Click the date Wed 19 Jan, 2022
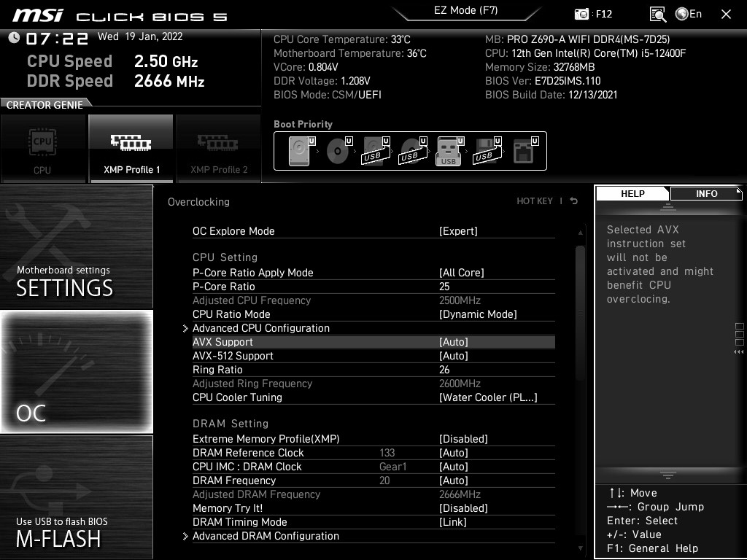This screenshot has height=560, width=747. pyautogui.click(x=140, y=36)
